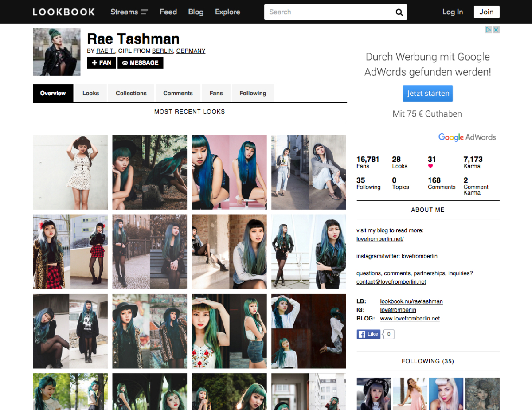Screen dimensions: 532x410
Task: Switch to the Looks tab
Action: [x=91, y=93]
